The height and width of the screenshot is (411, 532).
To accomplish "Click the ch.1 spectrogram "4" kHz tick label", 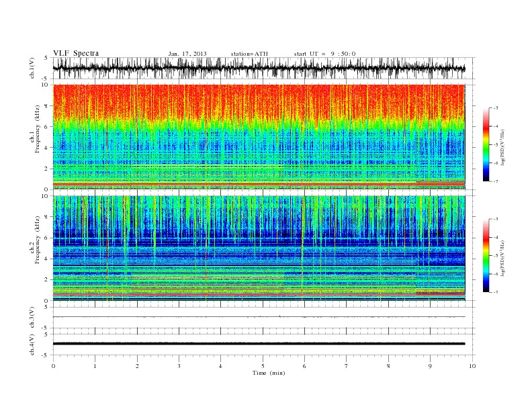I will coord(47,148).
